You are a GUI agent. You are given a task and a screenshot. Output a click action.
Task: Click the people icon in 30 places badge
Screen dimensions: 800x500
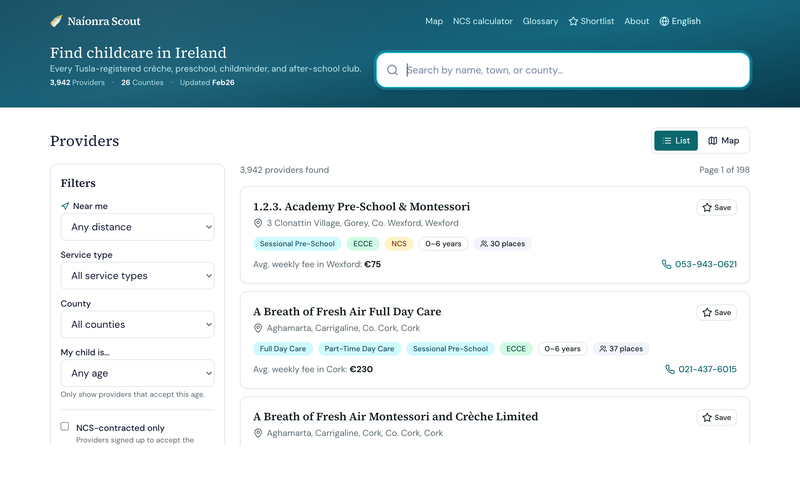(484, 244)
